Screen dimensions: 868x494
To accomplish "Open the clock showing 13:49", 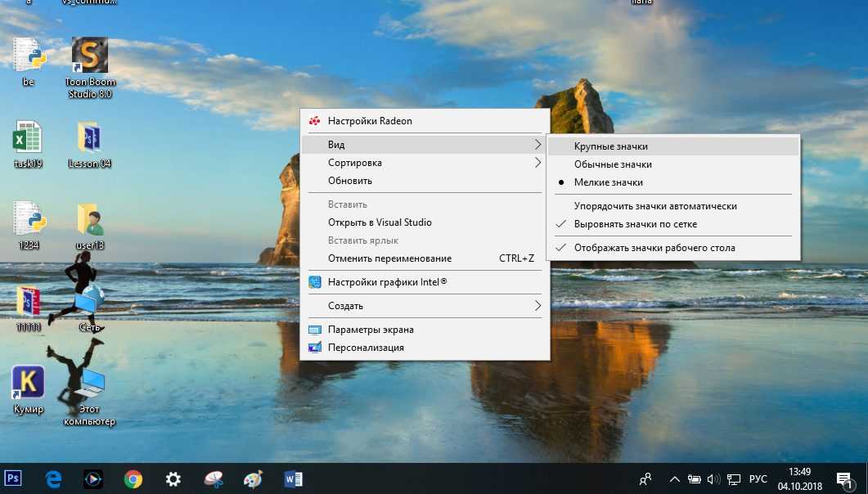I will (799, 478).
